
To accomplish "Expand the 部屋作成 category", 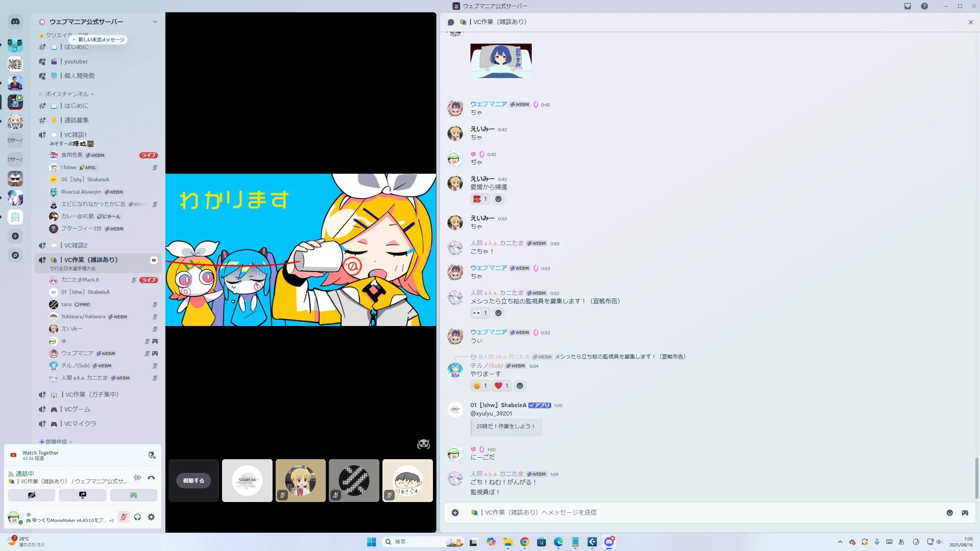I will click(56, 442).
